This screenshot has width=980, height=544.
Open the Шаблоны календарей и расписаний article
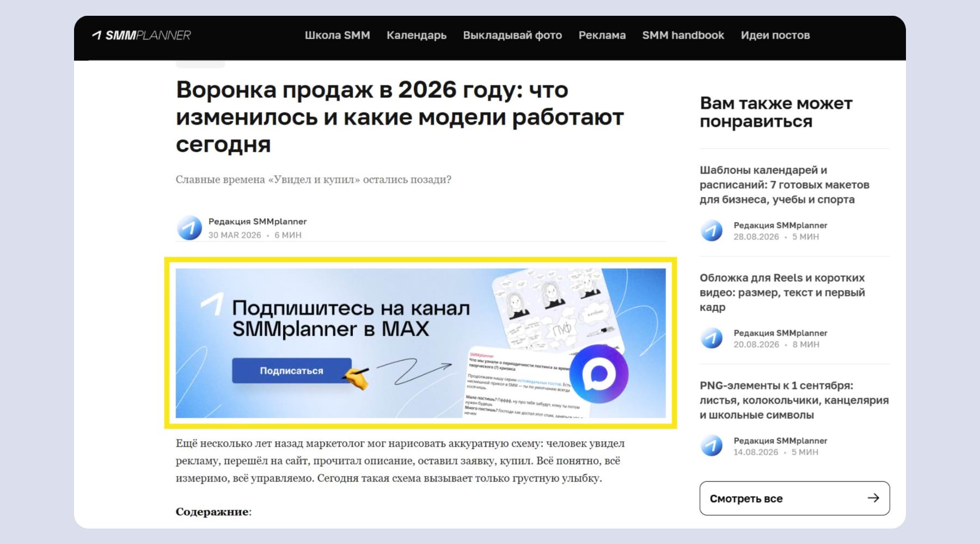coord(785,185)
